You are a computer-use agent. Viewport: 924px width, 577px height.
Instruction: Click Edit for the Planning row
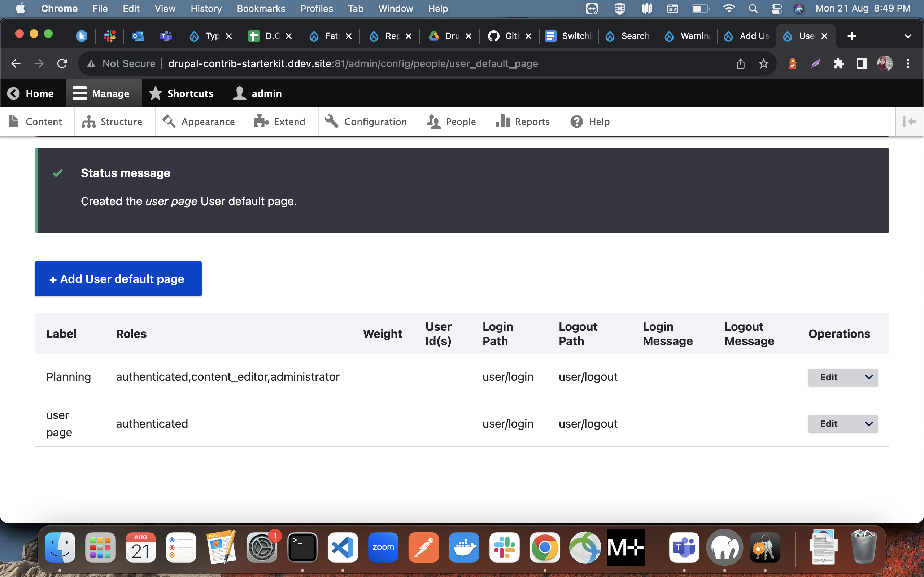pos(829,377)
